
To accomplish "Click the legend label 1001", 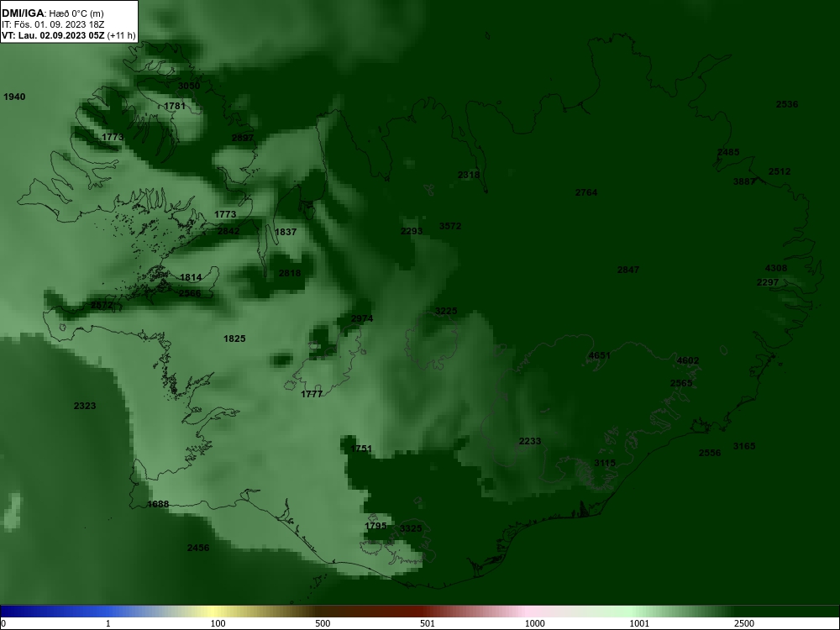I will (x=639, y=623).
